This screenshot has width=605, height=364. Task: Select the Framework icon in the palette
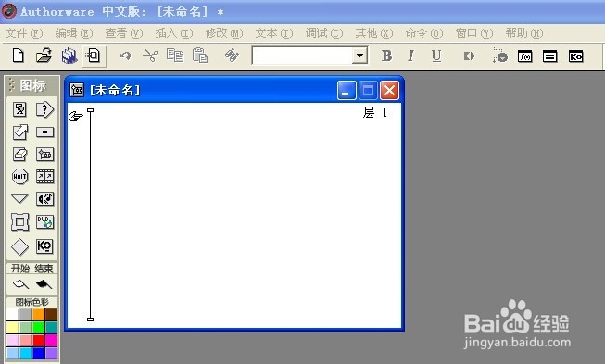click(19, 221)
